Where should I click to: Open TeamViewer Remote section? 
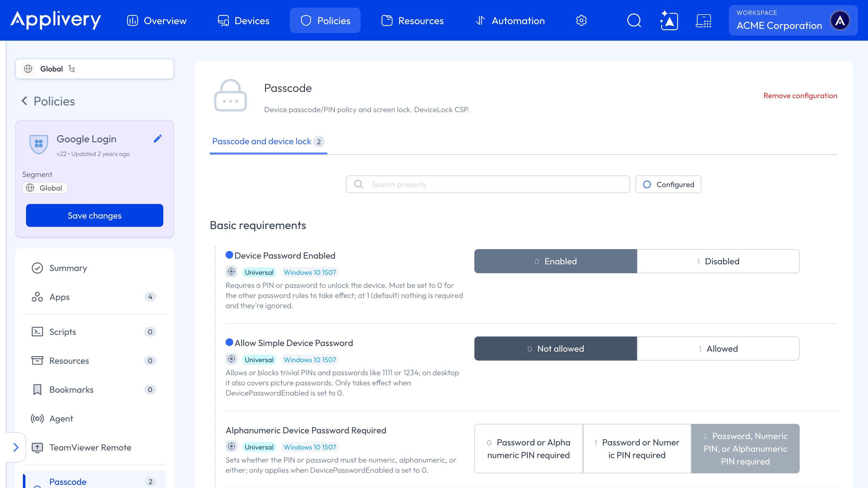click(95, 448)
